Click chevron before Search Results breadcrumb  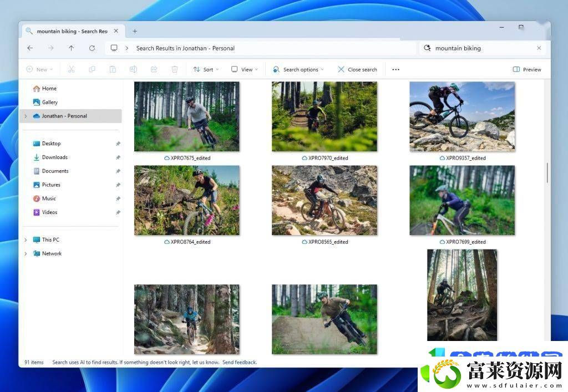coord(127,48)
